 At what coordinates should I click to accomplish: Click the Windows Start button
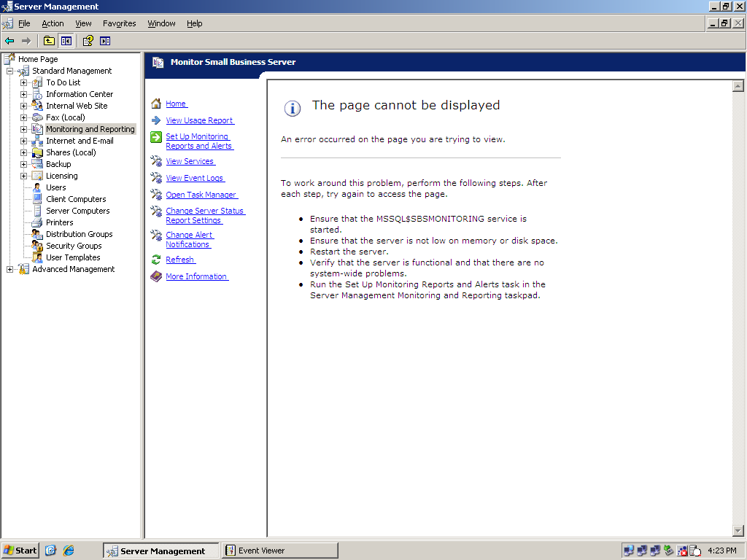point(20,551)
